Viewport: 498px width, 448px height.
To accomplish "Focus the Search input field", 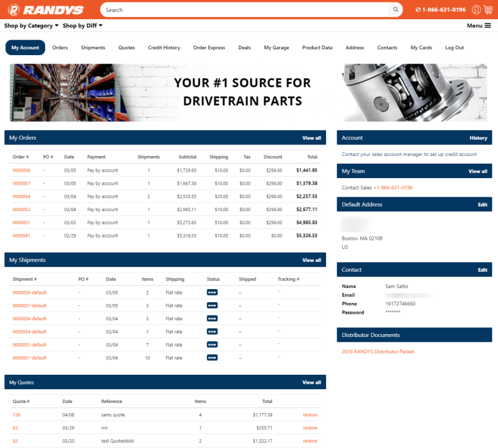I will [x=245, y=10].
